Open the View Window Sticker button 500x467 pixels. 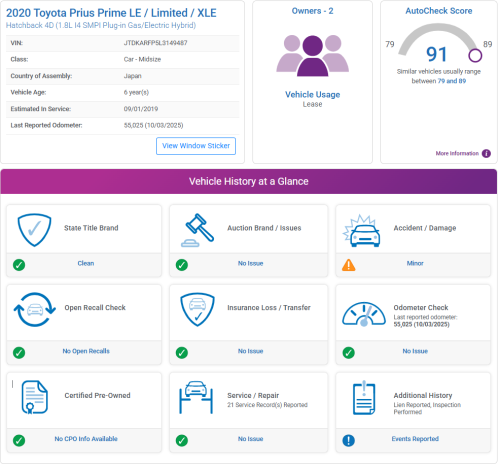[x=196, y=146]
